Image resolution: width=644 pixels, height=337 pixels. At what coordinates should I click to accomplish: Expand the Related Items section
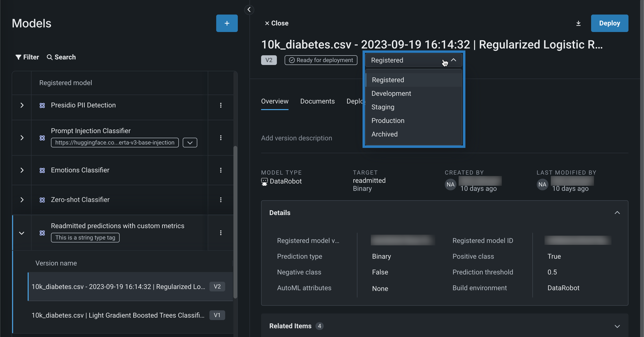click(x=617, y=326)
